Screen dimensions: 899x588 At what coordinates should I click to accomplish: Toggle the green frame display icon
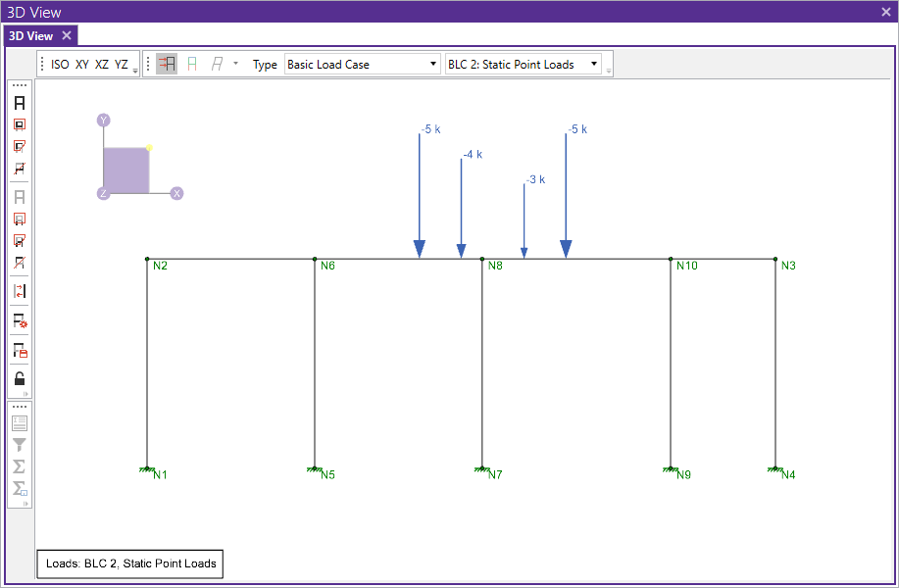point(192,65)
